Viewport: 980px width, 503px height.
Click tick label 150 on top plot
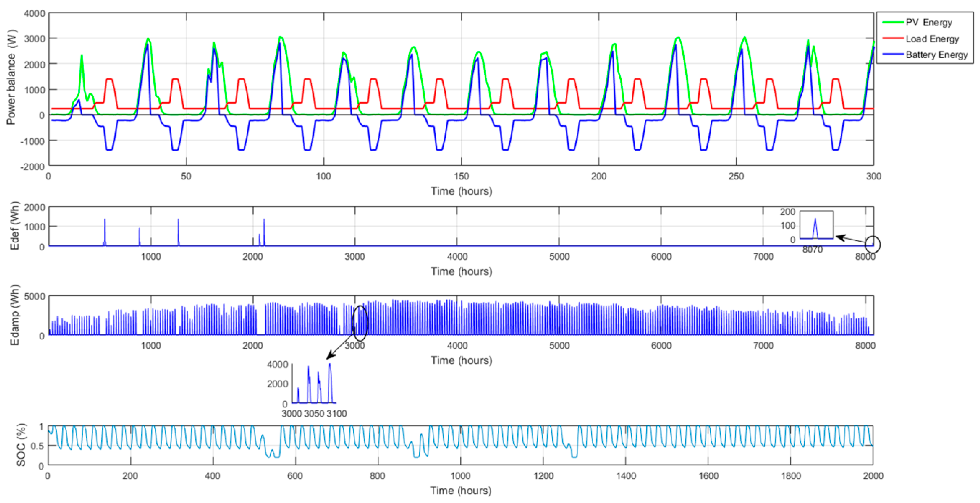(x=461, y=176)
